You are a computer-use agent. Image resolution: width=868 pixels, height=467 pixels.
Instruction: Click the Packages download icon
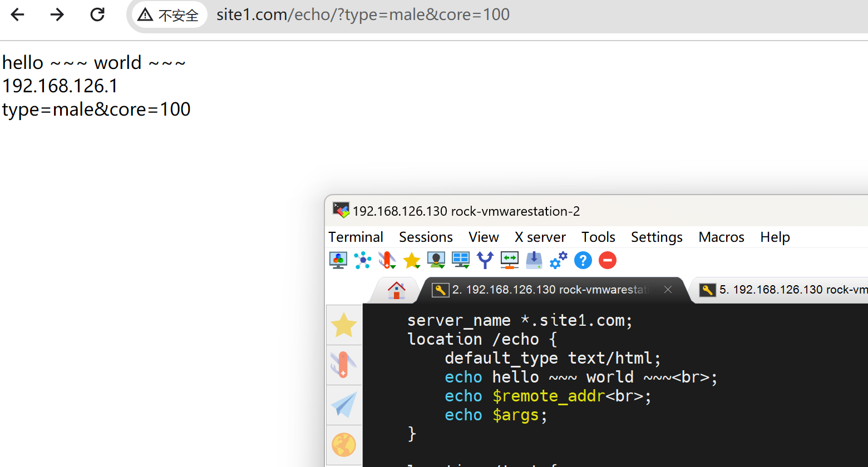534,260
